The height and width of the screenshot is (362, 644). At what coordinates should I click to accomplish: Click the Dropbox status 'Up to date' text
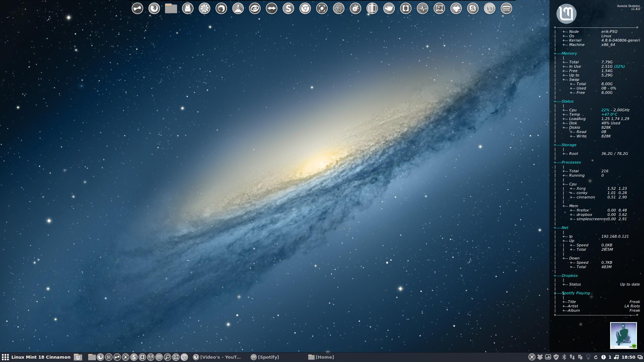click(630, 284)
